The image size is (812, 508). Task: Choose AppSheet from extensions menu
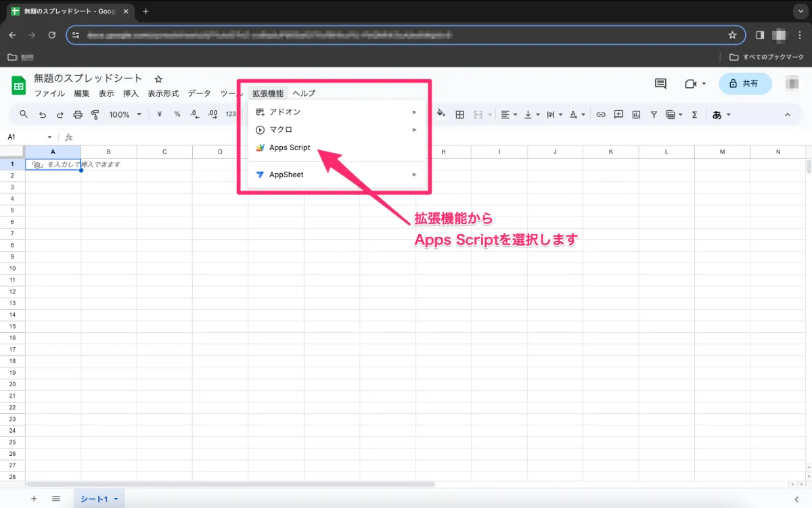[337, 175]
